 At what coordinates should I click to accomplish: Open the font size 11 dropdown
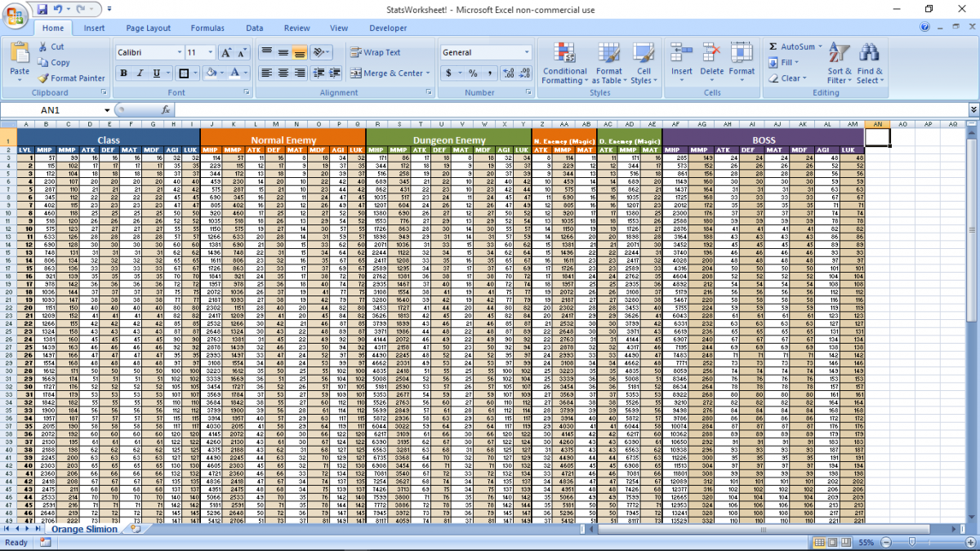210,52
